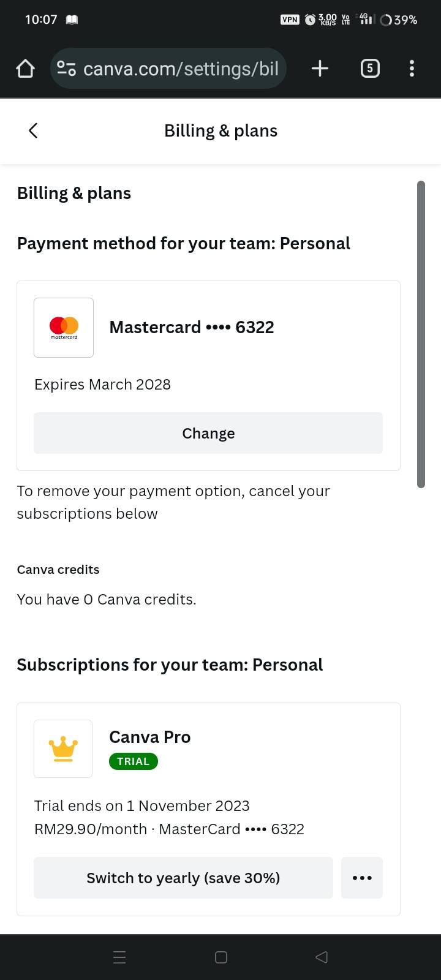Tap the browser home icon

25,69
